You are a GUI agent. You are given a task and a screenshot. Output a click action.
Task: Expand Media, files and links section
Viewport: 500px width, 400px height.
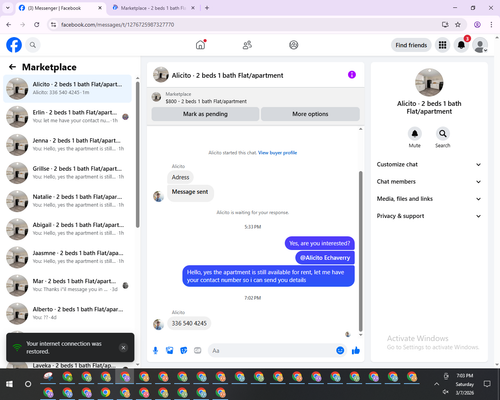429,199
